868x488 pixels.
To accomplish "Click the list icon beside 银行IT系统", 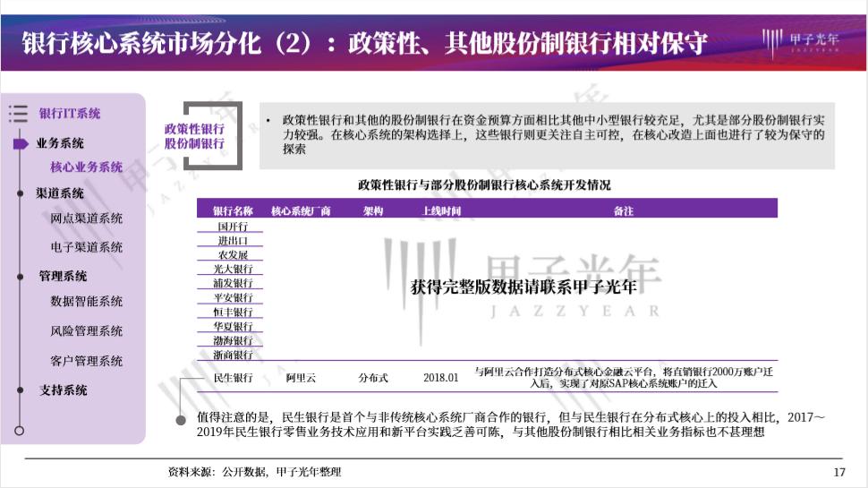I will point(18,114).
